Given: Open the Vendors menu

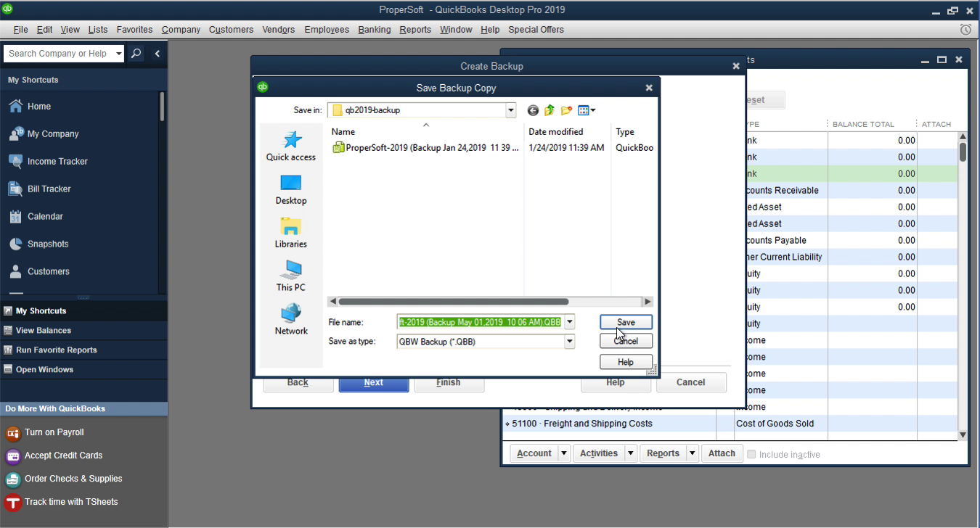Looking at the screenshot, I should tap(278, 30).
